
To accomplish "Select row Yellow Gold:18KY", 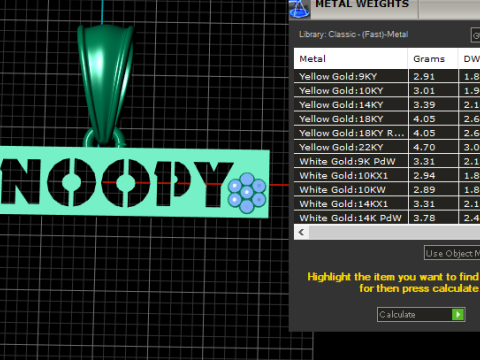I will [387, 119].
